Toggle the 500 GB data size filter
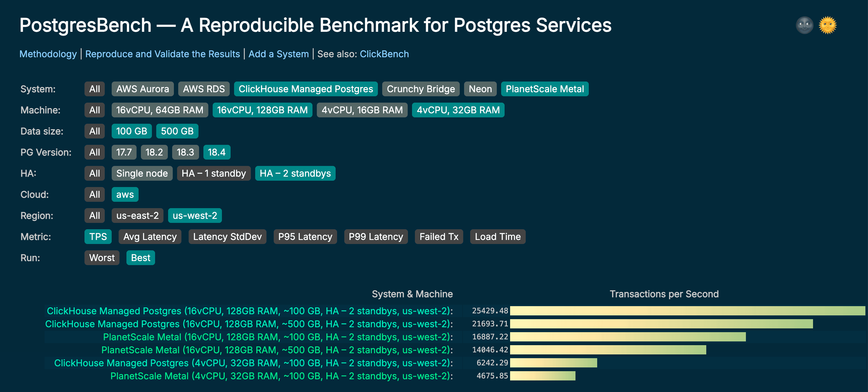868x392 pixels. click(x=177, y=131)
